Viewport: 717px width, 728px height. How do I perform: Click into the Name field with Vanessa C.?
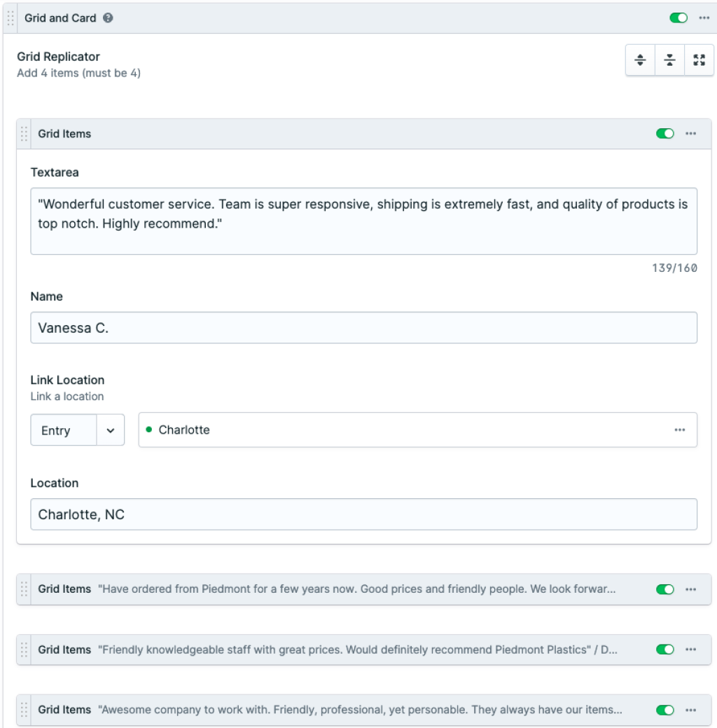pos(363,328)
